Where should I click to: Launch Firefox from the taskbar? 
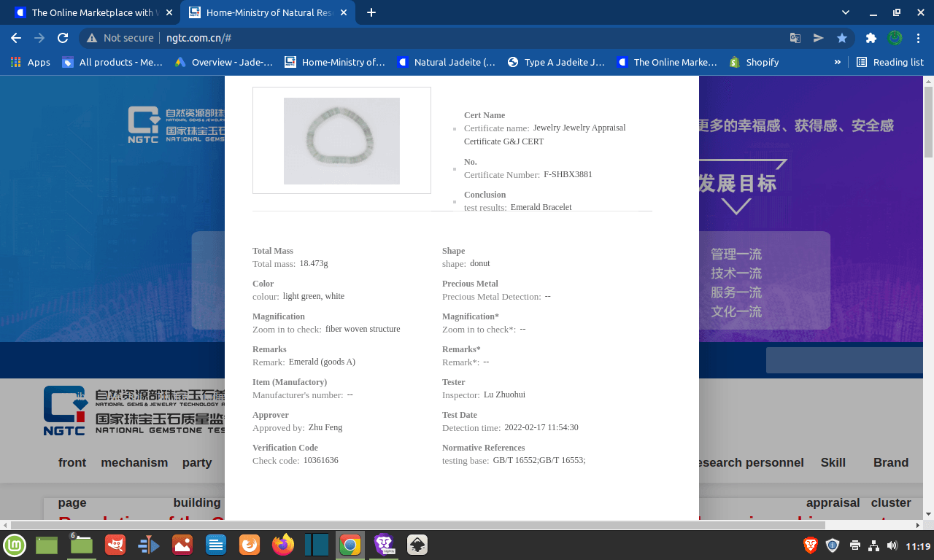pyautogui.click(x=283, y=545)
